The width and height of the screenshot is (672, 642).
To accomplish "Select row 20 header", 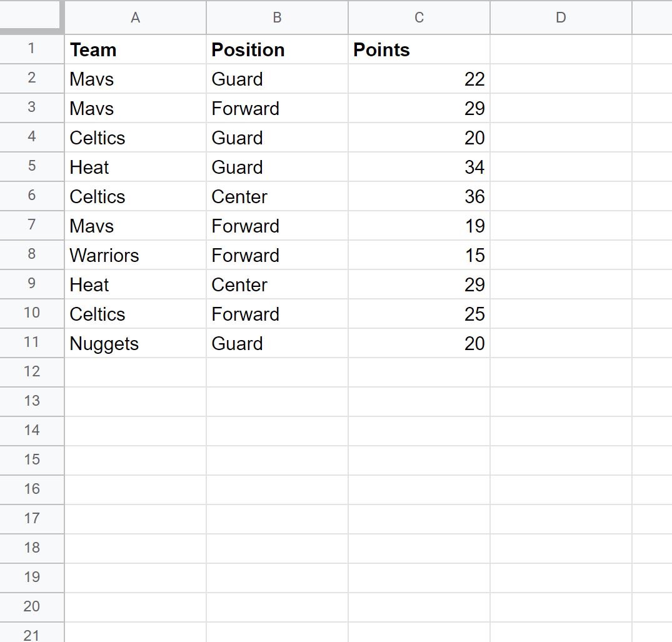I will (x=32, y=607).
